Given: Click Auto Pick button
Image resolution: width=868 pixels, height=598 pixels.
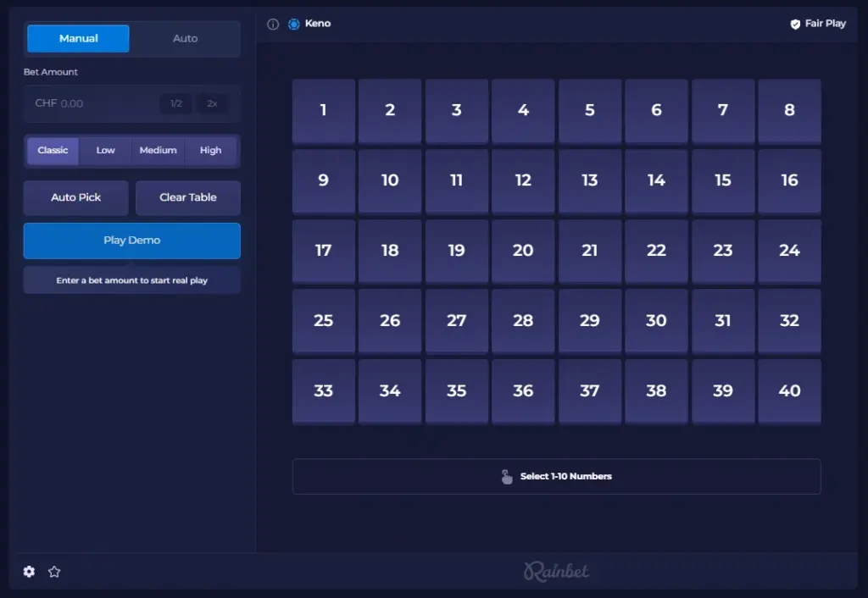Looking at the screenshot, I should click(75, 197).
